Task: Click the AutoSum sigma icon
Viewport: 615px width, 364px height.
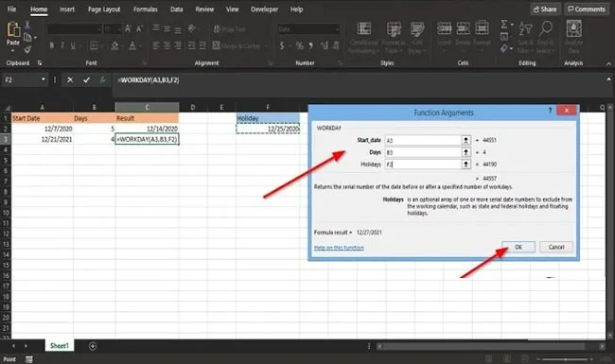Action: pos(504,25)
